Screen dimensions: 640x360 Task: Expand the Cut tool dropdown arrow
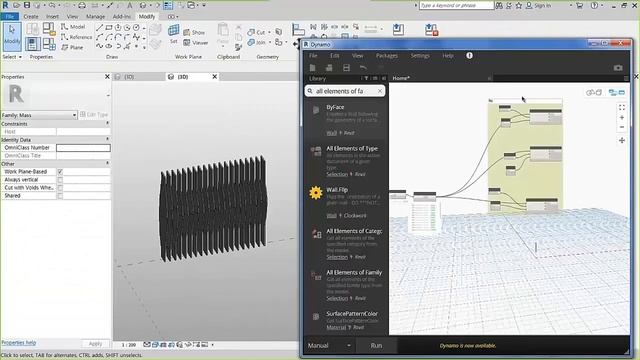pyautogui.click(x=269, y=32)
